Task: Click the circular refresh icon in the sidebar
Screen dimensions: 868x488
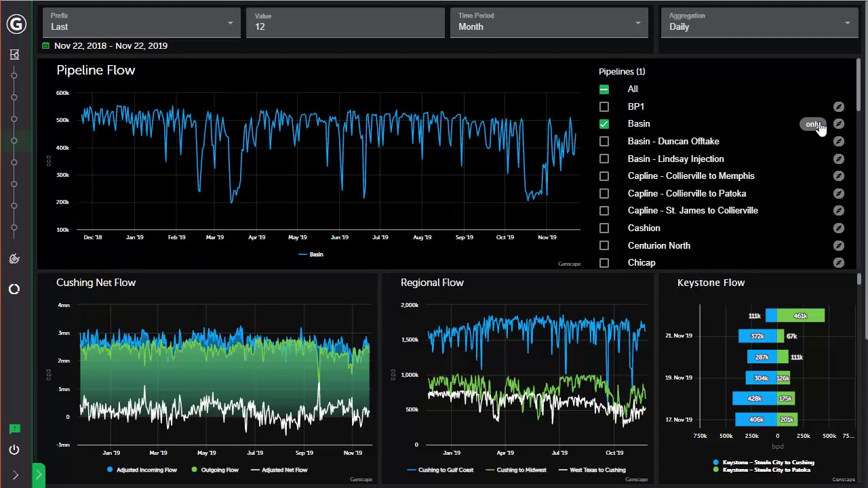Action: [14, 289]
